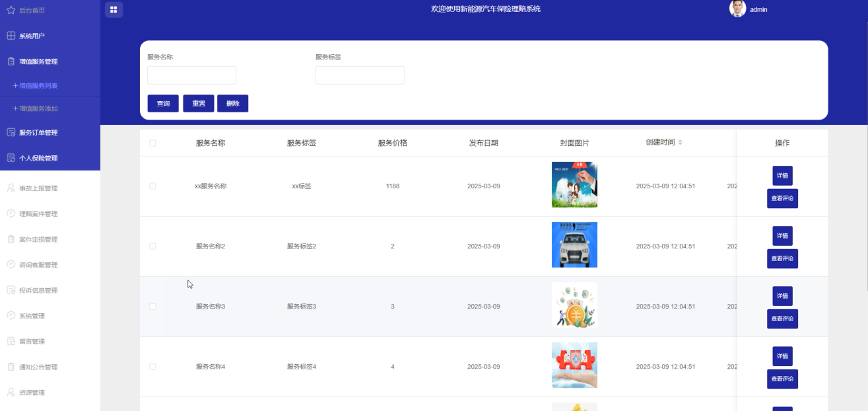Image resolution: width=868 pixels, height=411 pixels.
Task: Open 详情 for 服务名称4 row
Action: (x=782, y=356)
